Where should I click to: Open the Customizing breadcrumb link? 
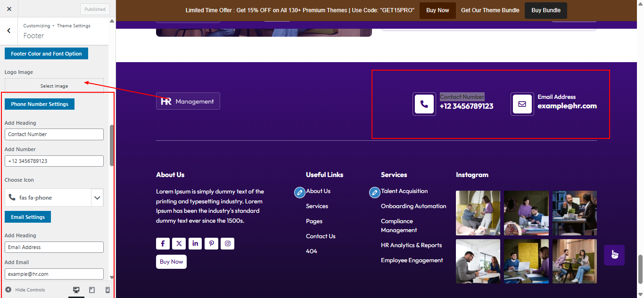(36, 25)
